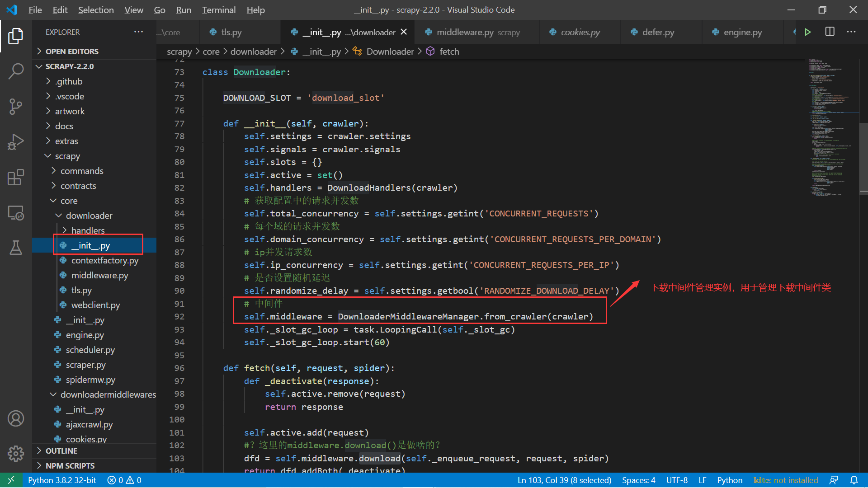
Task: Open the notifications bell in status bar
Action: coord(854,480)
